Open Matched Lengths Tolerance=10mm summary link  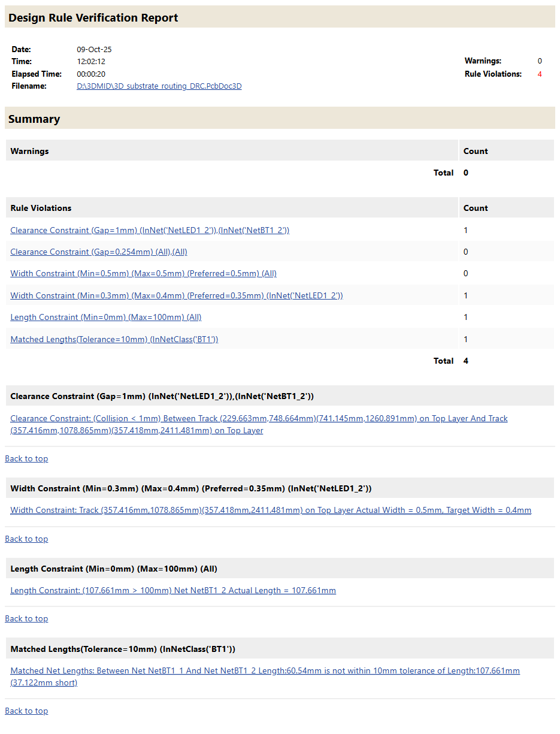(x=114, y=339)
